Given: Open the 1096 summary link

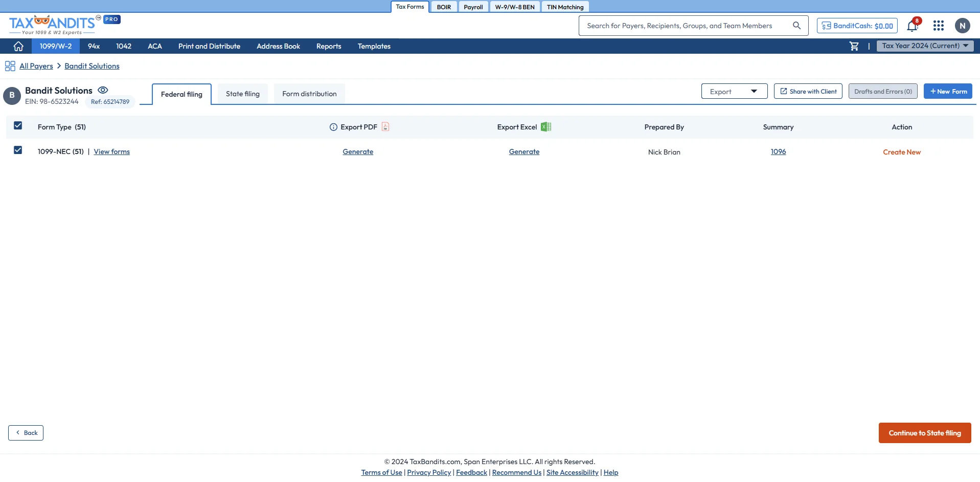Looking at the screenshot, I should [x=778, y=151].
